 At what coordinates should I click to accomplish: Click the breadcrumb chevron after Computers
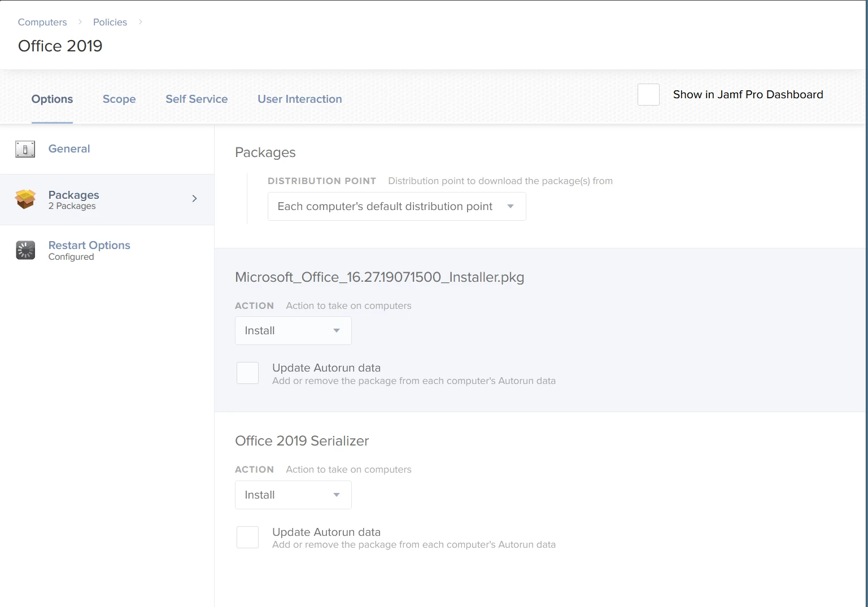[x=80, y=22]
